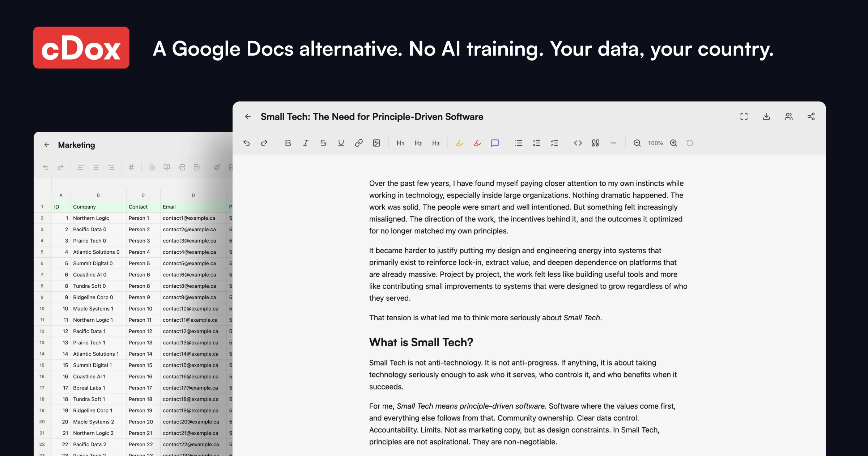Center-align cell text in the spreadsheet

96,167
